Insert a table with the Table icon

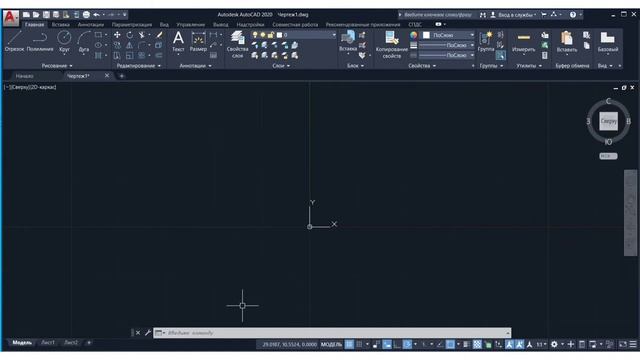(213, 55)
